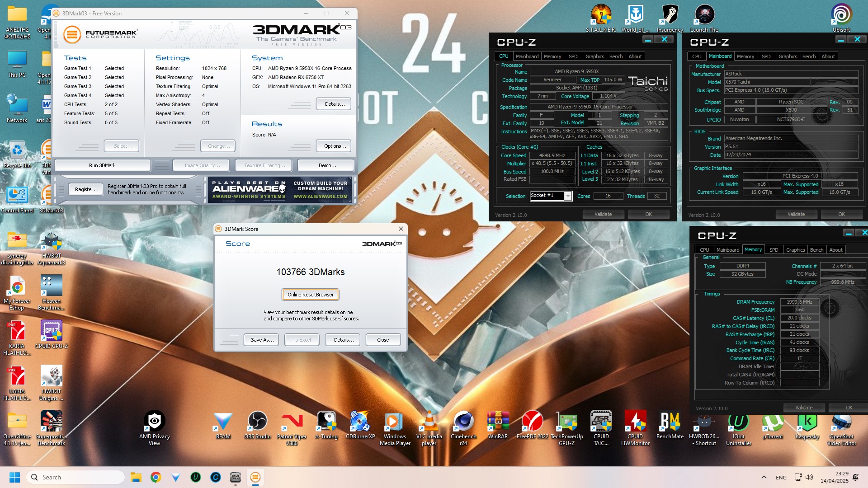This screenshot has height=488, width=868.
Task: Click 'AMD Ryzen 9 5950X' name field
Action: pos(577,71)
